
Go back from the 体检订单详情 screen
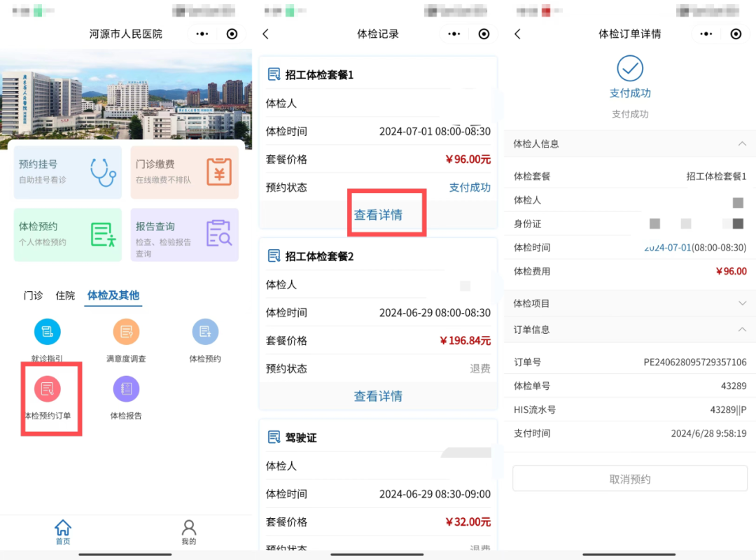point(518,34)
